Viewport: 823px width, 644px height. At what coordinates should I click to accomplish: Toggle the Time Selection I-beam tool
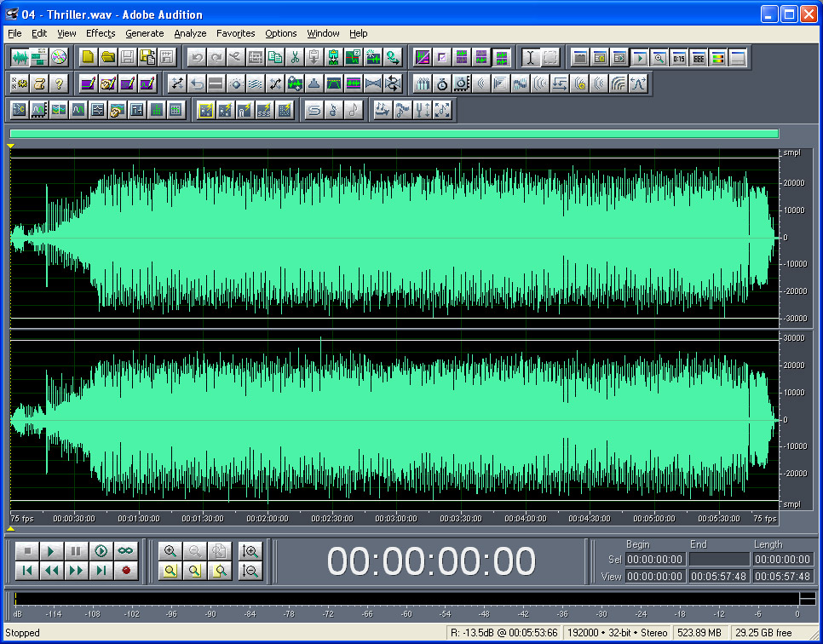click(x=529, y=57)
